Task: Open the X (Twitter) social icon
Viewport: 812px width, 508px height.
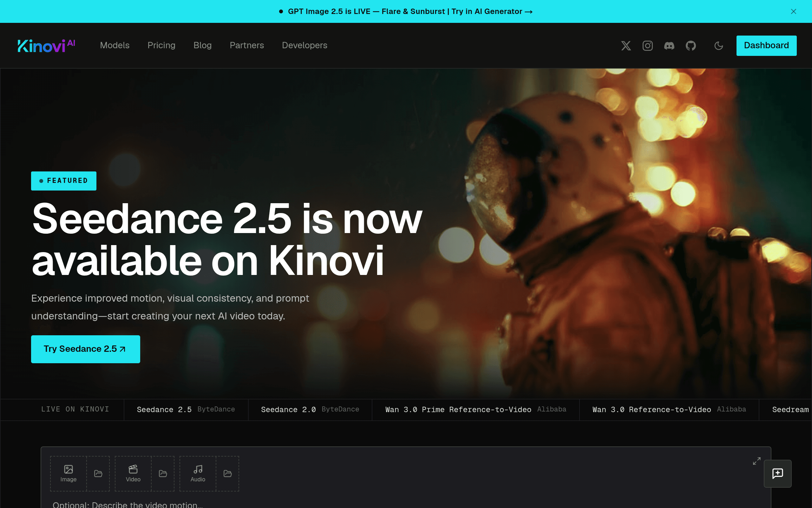Action: coord(626,46)
